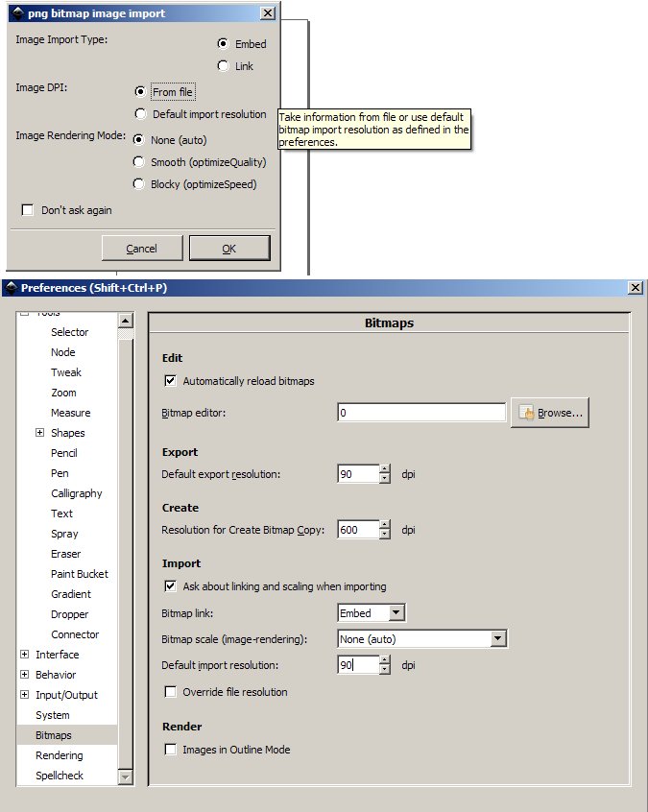This screenshot has height=812, width=648.
Task: Click the Inkscape icon in Preferences title bar
Action: (x=11, y=288)
